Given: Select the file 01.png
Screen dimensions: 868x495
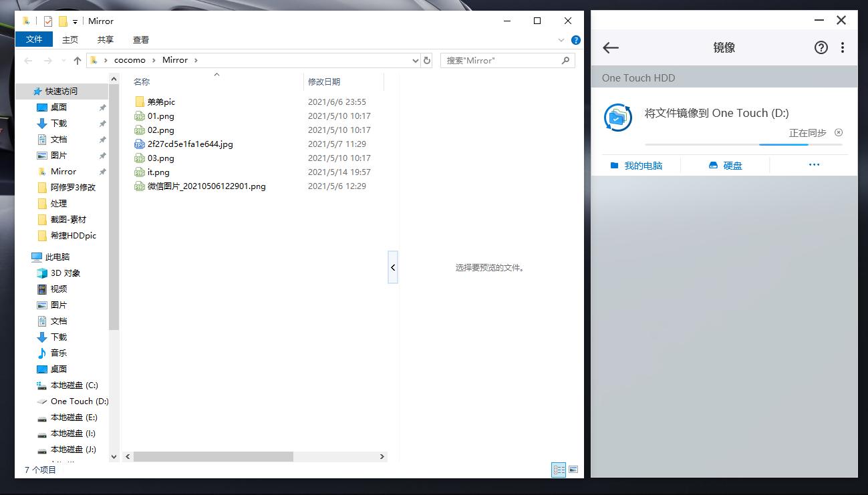Looking at the screenshot, I should pos(160,116).
